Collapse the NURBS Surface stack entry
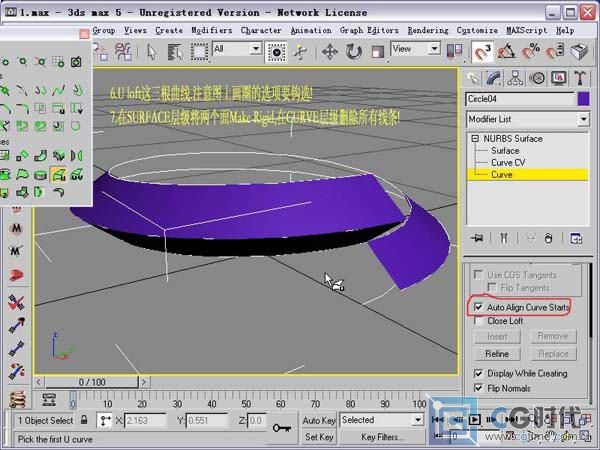Viewport: 600px width, 450px height. 475,139
